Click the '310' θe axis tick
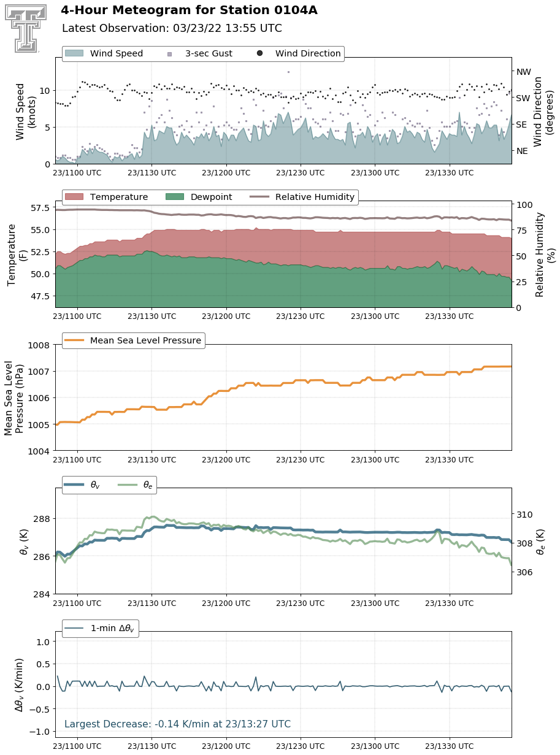Viewport: 560px width, 755px height. point(525,515)
